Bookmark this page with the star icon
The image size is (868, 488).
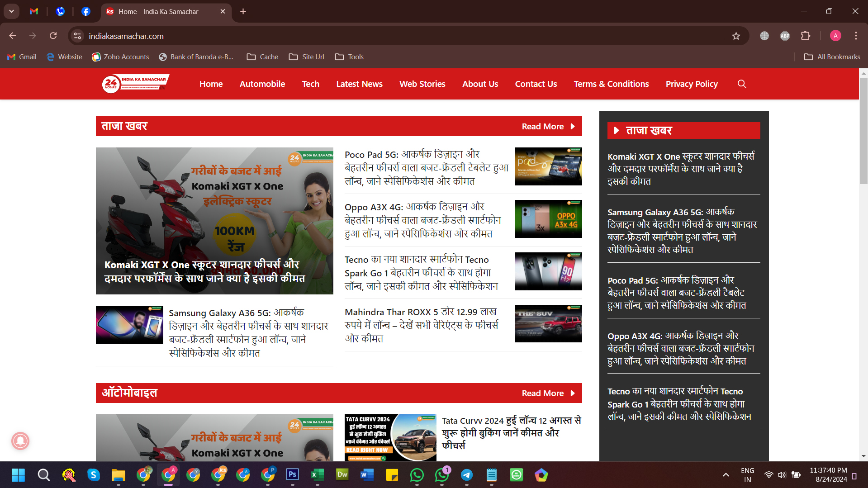click(x=736, y=36)
